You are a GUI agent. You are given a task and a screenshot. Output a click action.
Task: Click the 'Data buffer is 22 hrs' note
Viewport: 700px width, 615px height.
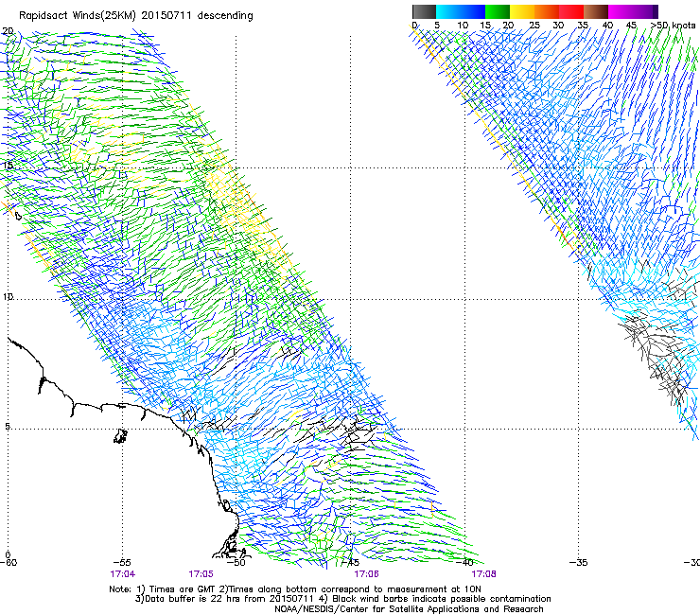pos(342,599)
